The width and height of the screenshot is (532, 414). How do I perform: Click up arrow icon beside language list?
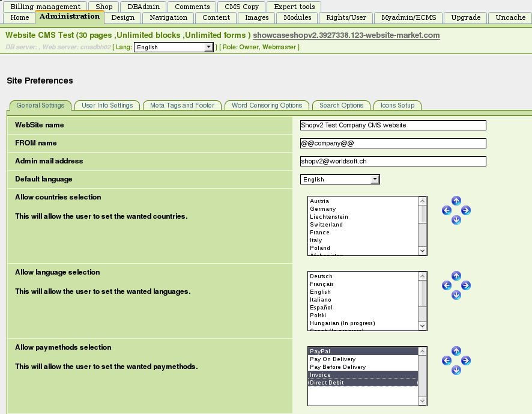pos(456,276)
